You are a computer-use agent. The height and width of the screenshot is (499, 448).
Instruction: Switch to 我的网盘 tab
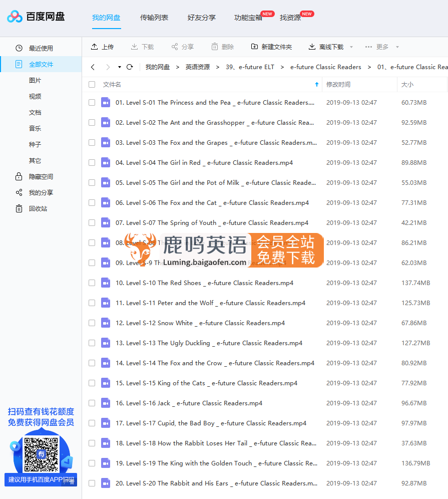tap(106, 18)
